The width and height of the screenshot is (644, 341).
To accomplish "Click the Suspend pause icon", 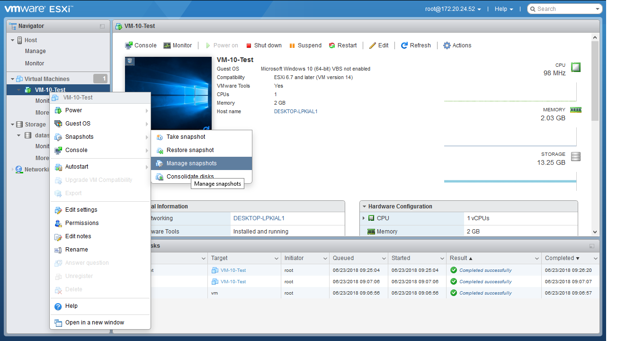I will point(292,45).
